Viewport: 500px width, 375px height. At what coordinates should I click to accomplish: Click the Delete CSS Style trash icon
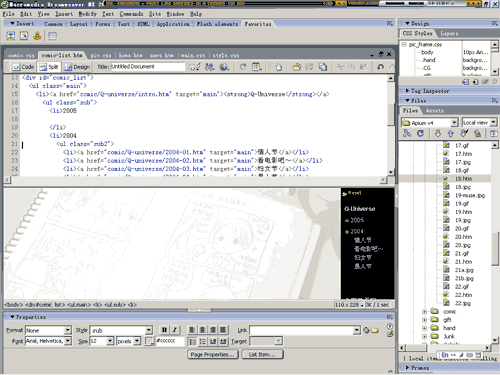pos(495,82)
